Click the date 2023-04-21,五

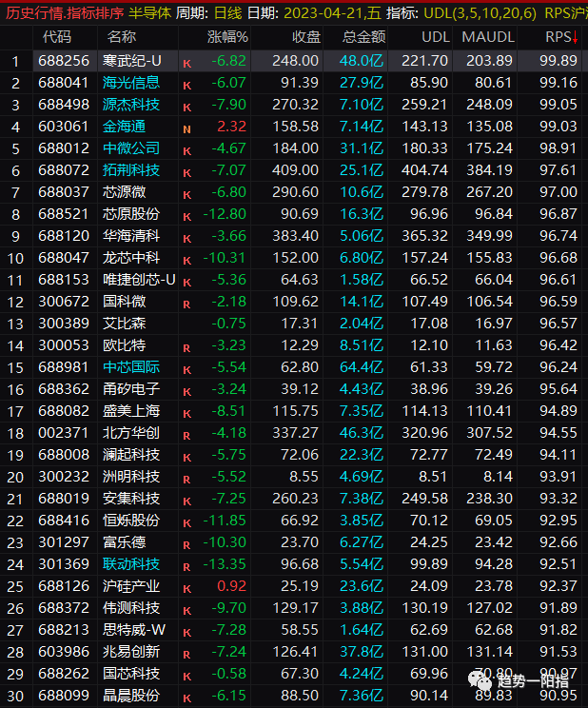332,13
